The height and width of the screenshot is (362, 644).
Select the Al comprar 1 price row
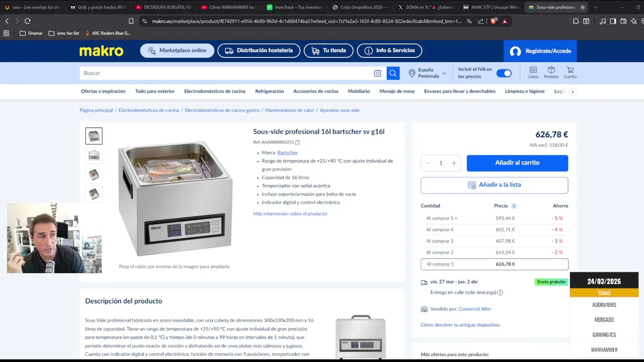(x=495, y=264)
